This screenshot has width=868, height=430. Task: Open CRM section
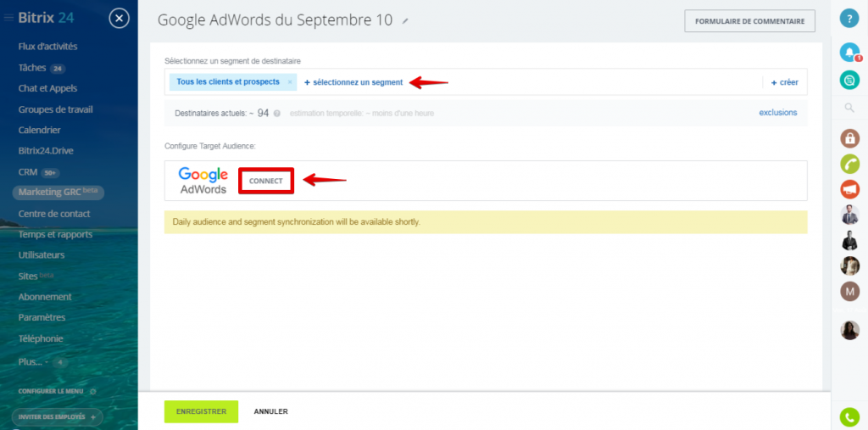point(28,172)
